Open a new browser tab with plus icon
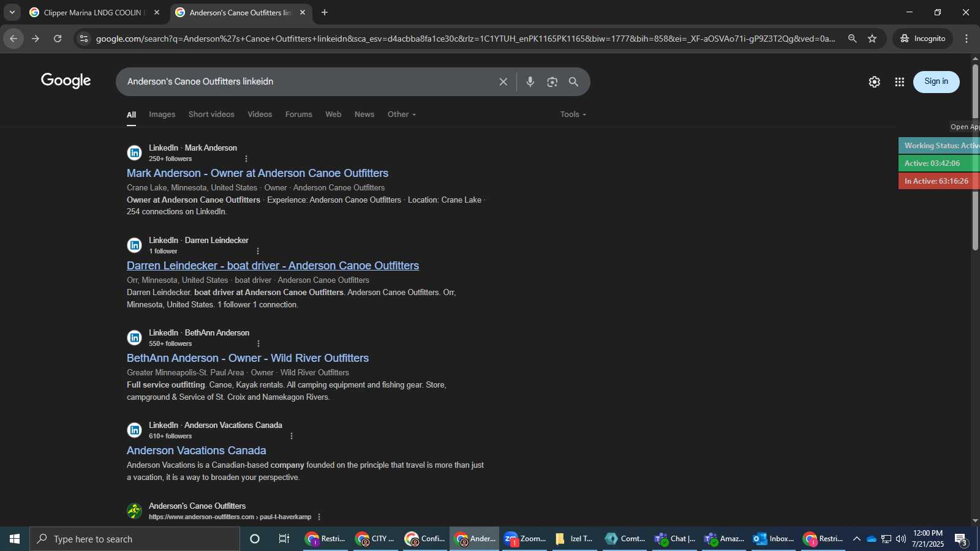 325,12
